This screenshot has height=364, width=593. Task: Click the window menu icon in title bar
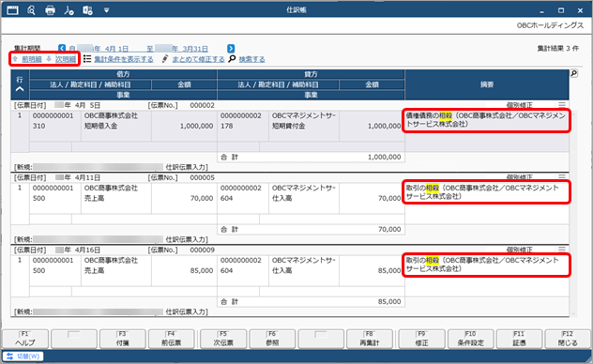[12, 10]
